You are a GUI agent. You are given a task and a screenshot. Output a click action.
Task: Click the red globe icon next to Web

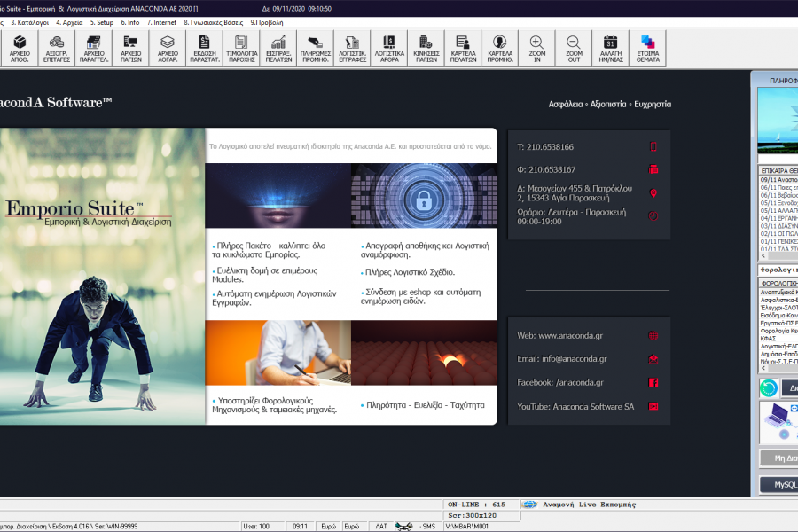pos(653,335)
